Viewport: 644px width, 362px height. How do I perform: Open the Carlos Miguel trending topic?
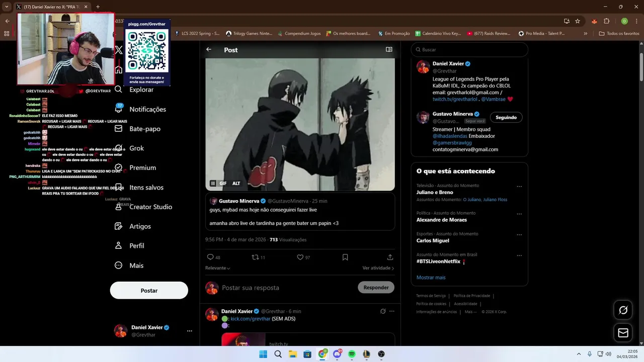tap(433, 240)
